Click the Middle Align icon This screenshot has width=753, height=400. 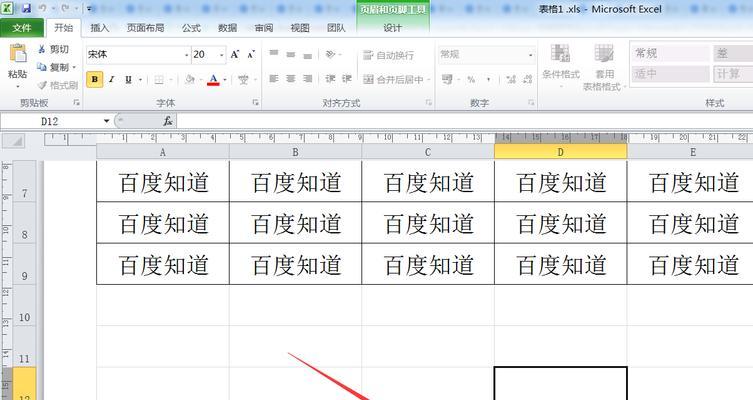pyautogui.click(x=291, y=54)
